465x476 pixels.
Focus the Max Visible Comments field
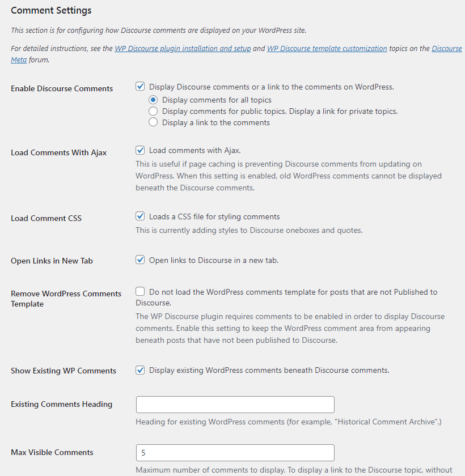235,453
